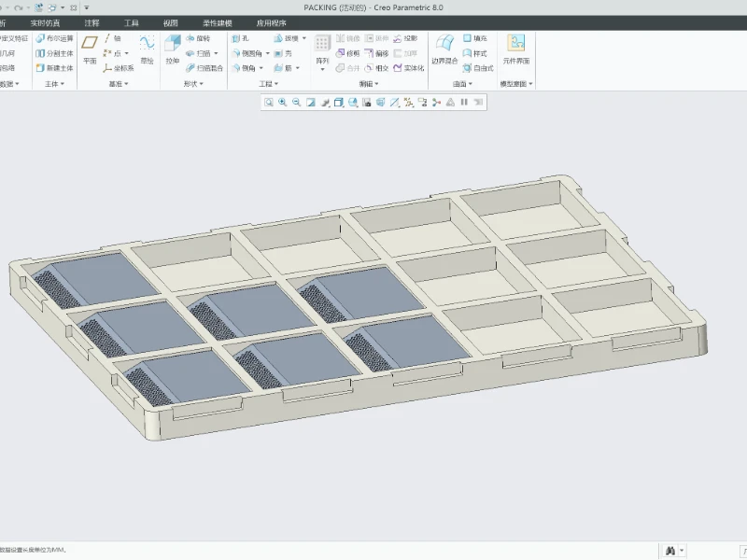The image size is (747, 560).
Task: Click the refit view icon
Action: click(x=268, y=103)
